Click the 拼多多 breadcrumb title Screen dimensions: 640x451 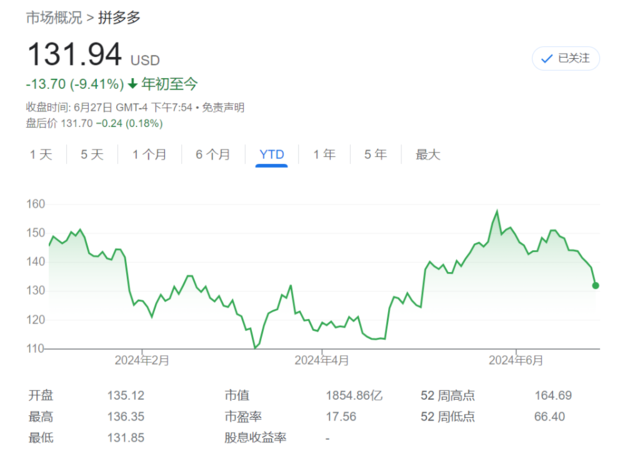click(119, 18)
